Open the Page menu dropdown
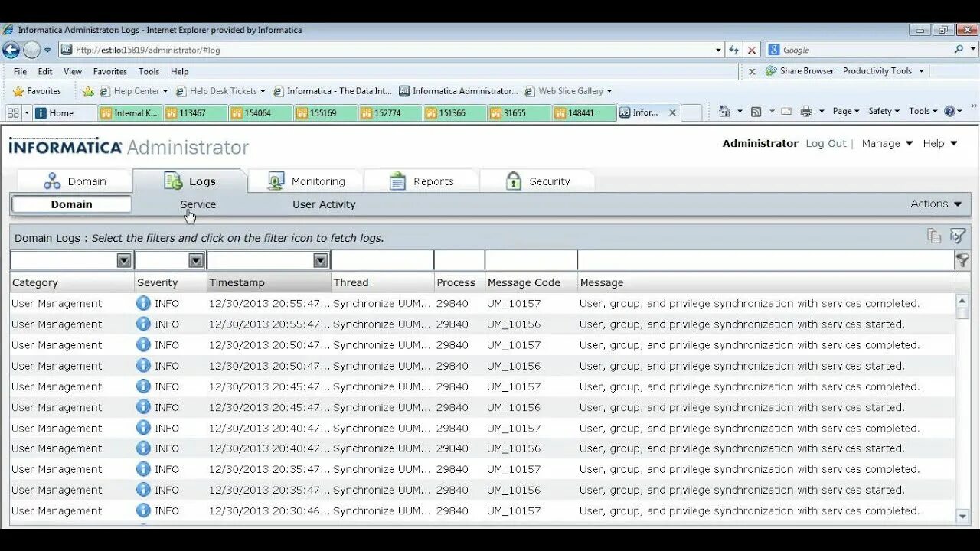This screenshot has width=980, height=551. pyautogui.click(x=845, y=112)
